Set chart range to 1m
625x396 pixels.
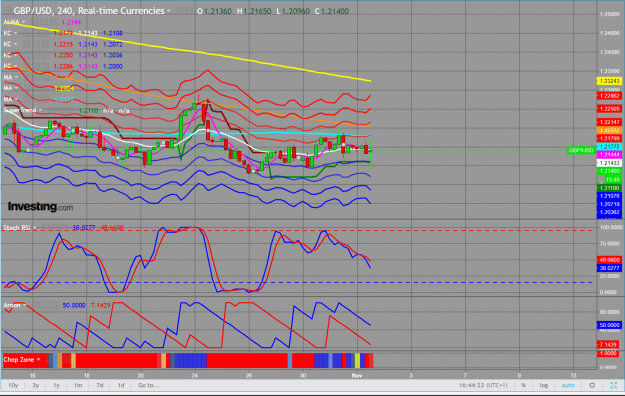point(78,385)
